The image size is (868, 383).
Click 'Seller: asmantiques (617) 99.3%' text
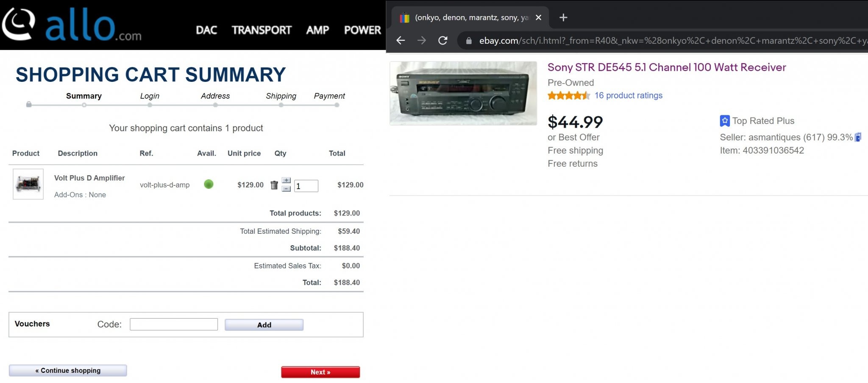(x=786, y=137)
